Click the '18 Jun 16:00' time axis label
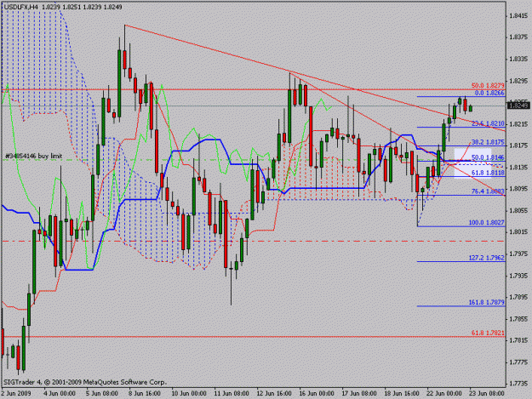The width and height of the screenshot is (532, 399). click(402, 394)
